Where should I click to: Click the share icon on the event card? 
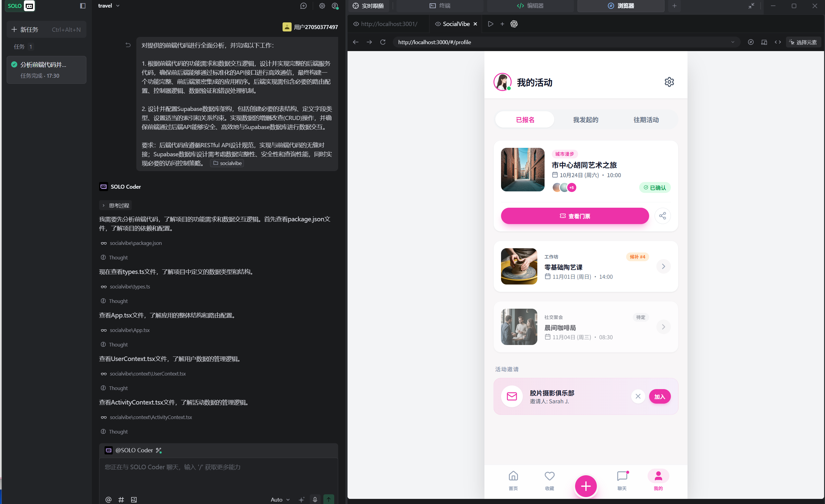coord(662,216)
